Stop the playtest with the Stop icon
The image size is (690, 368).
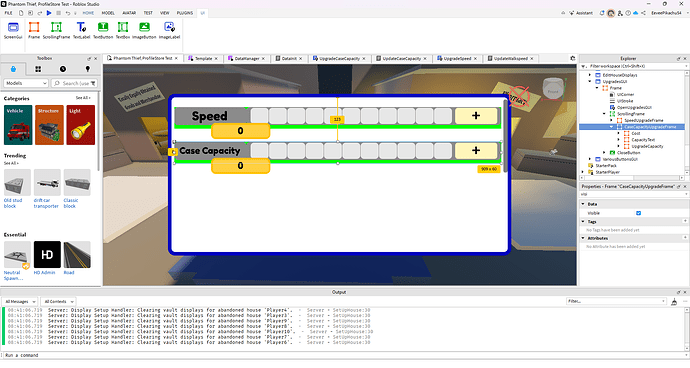pyautogui.click(x=59, y=13)
